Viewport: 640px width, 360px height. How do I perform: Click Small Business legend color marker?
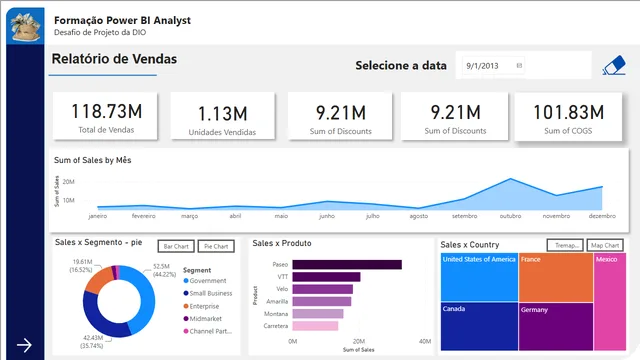(x=186, y=293)
